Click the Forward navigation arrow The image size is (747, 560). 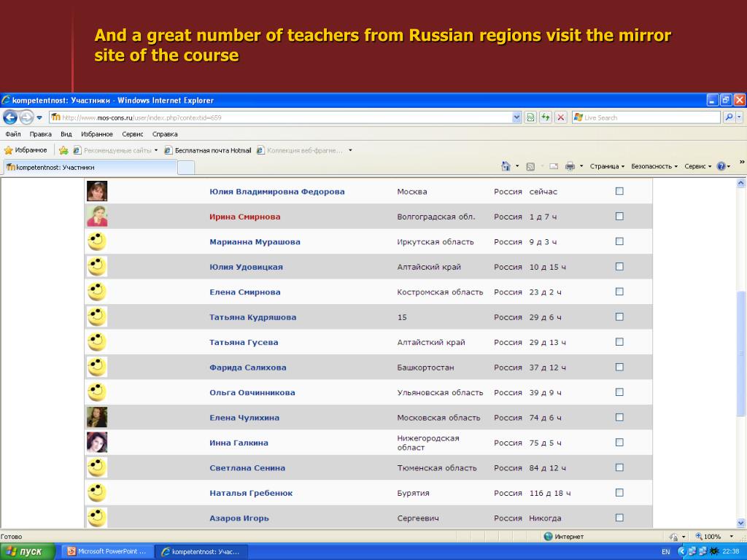coord(26,117)
